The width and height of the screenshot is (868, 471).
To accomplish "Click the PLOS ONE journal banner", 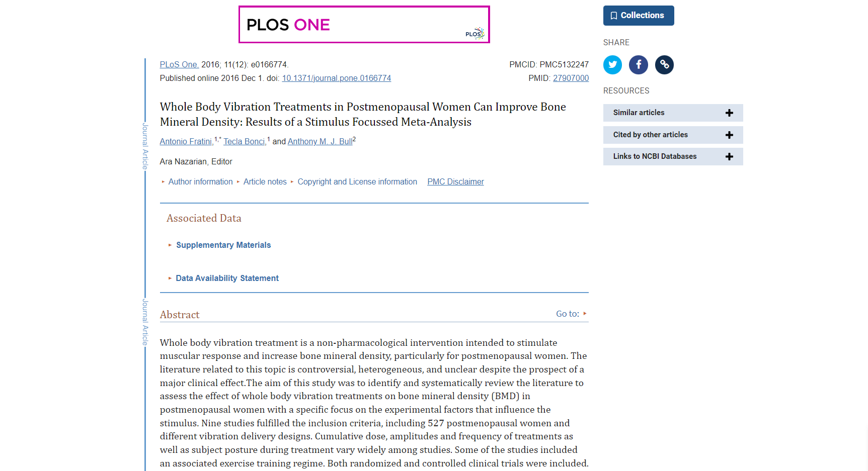I will 364,25.
